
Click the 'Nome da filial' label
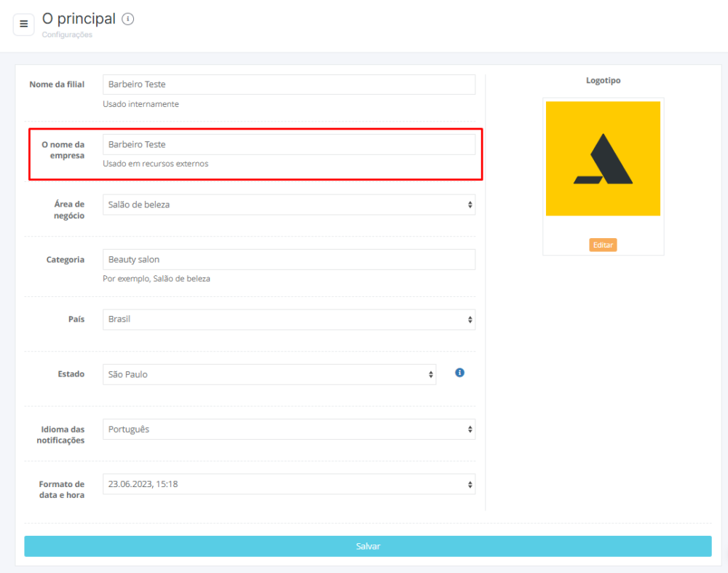(57, 84)
